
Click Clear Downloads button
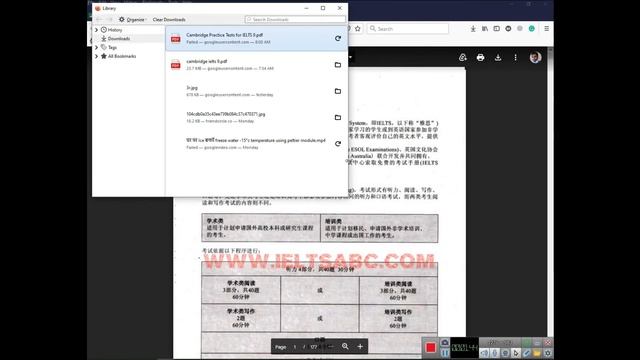tap(169, 20)
